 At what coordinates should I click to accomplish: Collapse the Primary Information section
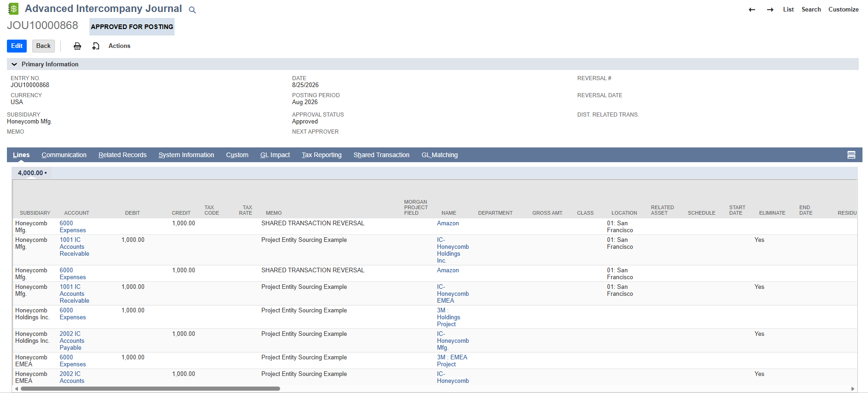14,65
